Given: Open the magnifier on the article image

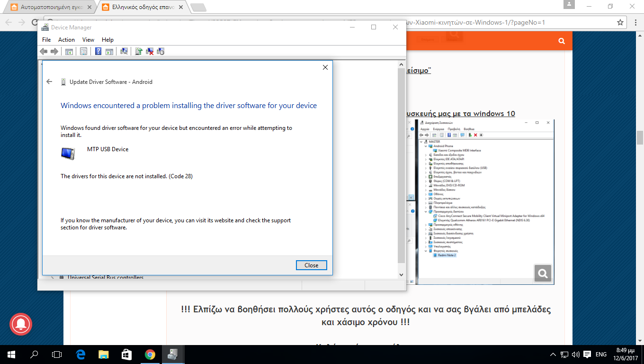Looking at the screenshot, I should (542, 273).
